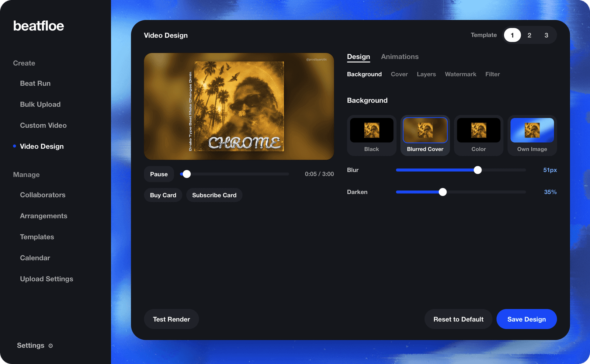
Task: Open the Design tab
Action: pyautogui.click(x=358, y=57)
